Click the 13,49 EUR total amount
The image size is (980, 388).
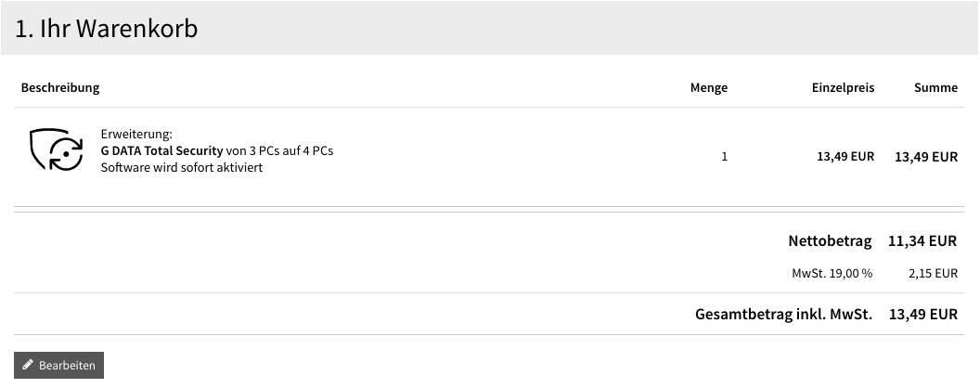coord(923,315)
